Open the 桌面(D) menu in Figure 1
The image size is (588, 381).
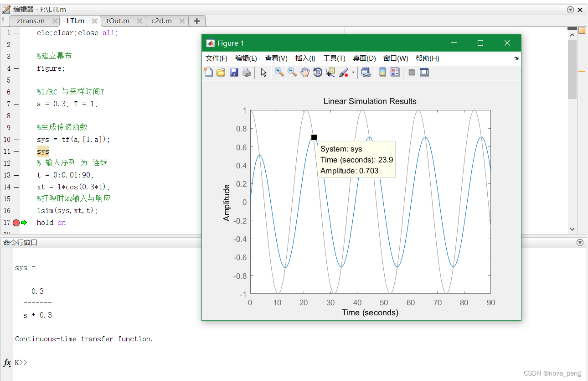[x=364, y=58]
